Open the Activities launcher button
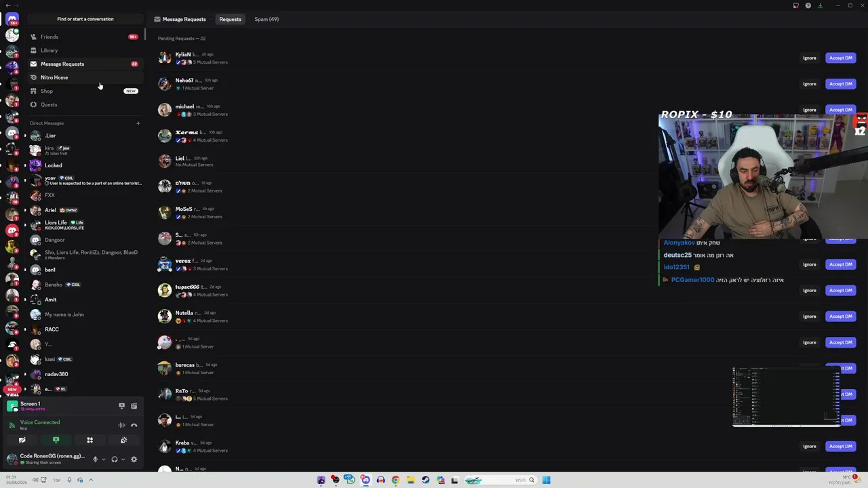 click(90, 440)
